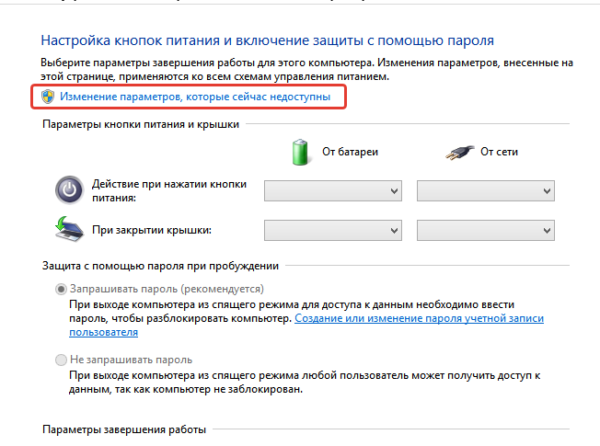Click the round power button icon
The height and width of the screenshot is (446, 600).
(69, 190)
